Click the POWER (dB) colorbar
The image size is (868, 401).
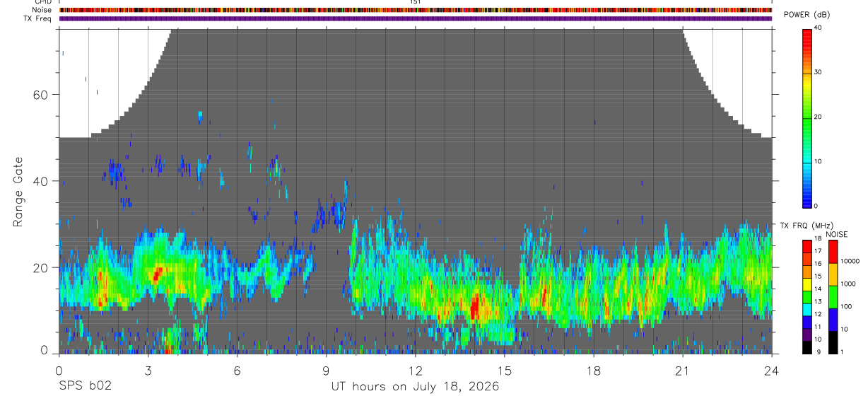(807, 117)
